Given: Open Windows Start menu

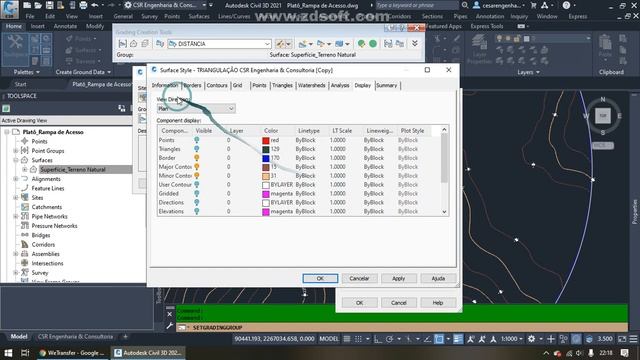Looking at the screenshot, I should click(8, 353).
